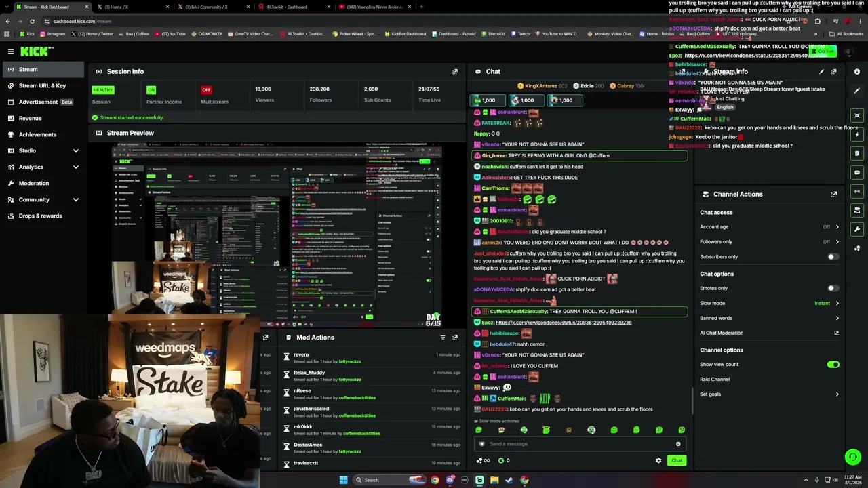The width and height of the screenshot is (868, 488).
Task: Open browser tab search dropdown arrow
Action: [7, 7]
